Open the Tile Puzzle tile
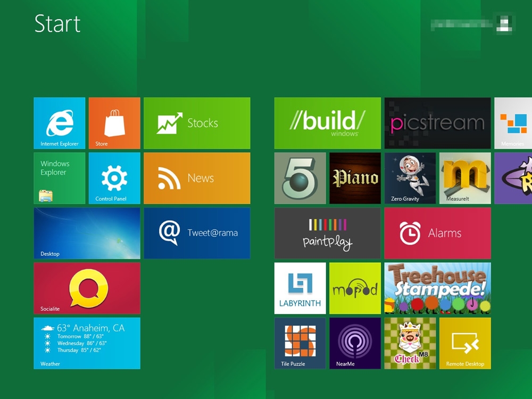This screenshot has height=399, width=532. 300,343
